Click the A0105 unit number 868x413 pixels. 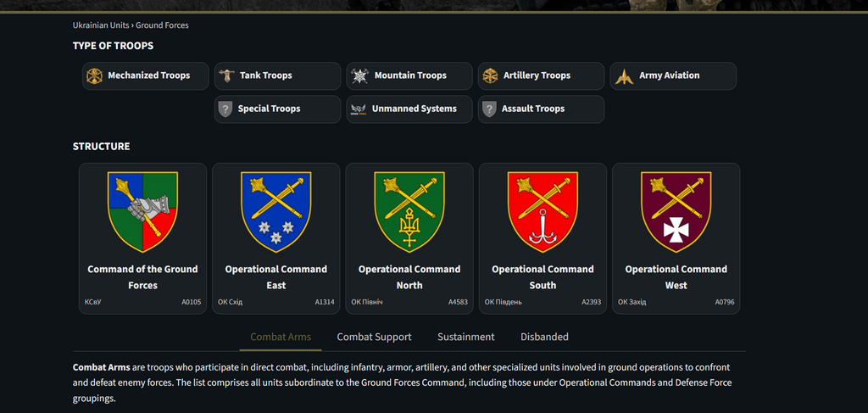tap(192, 302)
